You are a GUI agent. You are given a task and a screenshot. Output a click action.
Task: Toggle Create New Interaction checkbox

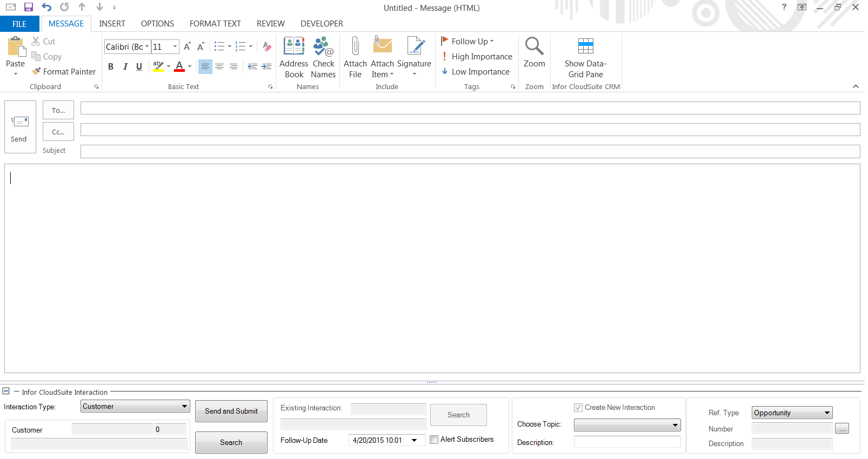tap(578, 408)
